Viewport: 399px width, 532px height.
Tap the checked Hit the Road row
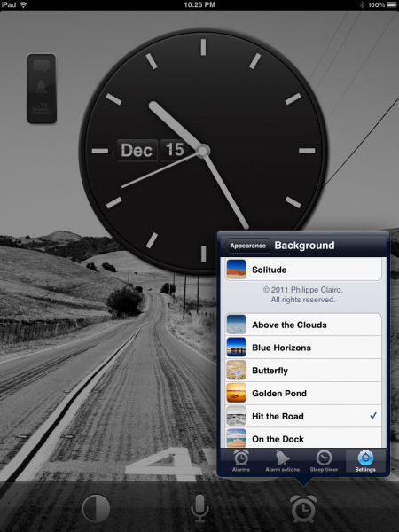coord(303,416)
